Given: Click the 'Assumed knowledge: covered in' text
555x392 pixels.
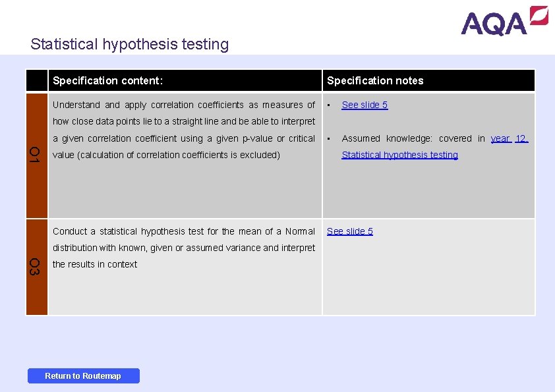Looking at the screenshot, I should pyautogui.click(x=413, y=138).
